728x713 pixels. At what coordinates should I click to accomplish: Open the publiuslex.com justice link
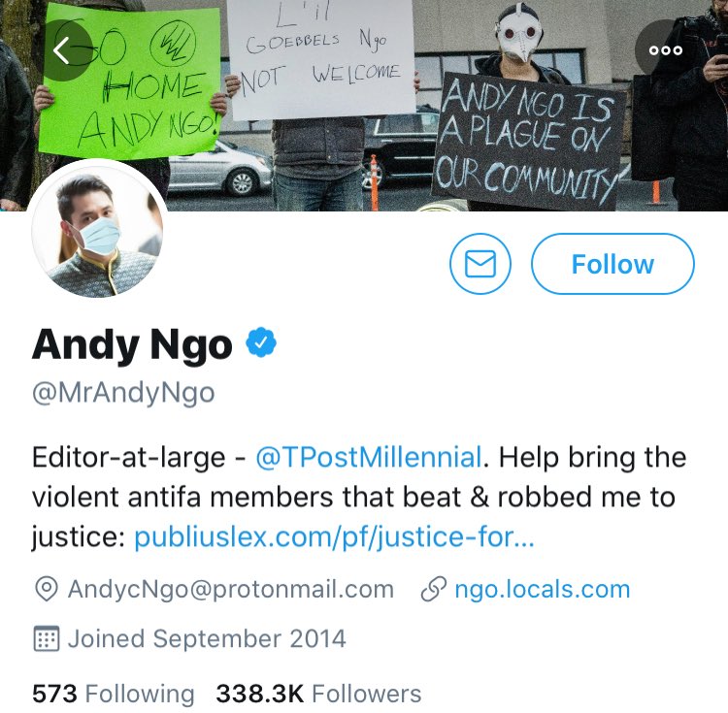click(334, 536)
